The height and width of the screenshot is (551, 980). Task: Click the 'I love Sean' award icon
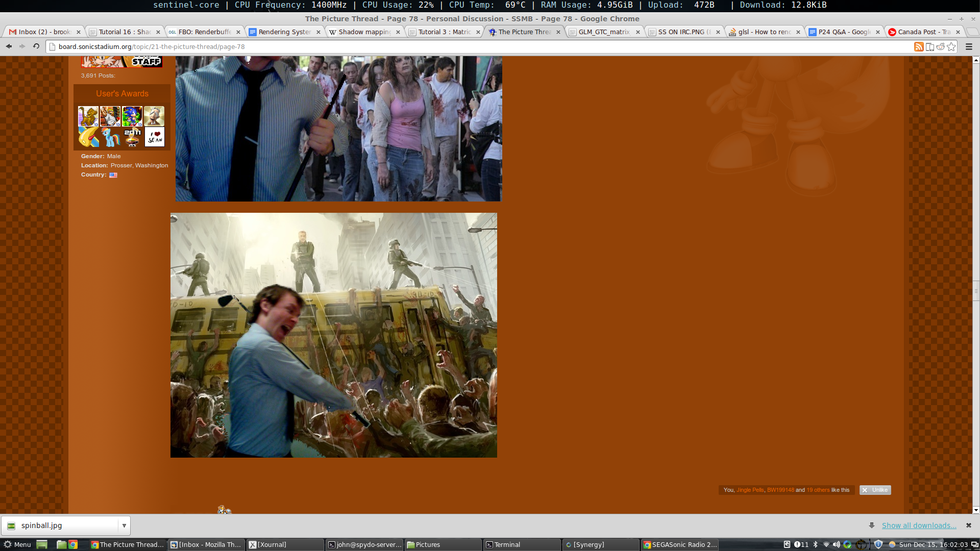tap(155, 137)
